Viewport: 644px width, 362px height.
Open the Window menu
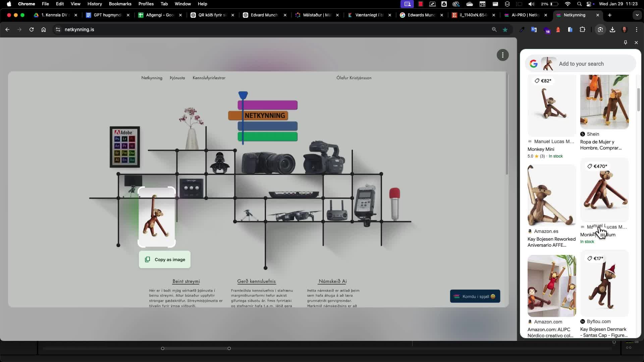click(x=183, y=4)
